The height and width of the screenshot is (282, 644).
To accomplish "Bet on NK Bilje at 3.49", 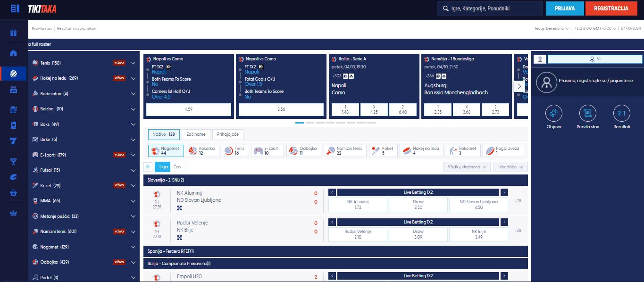I will pos(478,234).
